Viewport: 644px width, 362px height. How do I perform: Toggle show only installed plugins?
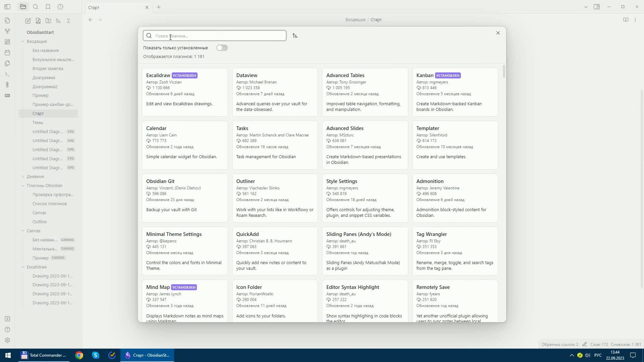click(x=222, y=48)
